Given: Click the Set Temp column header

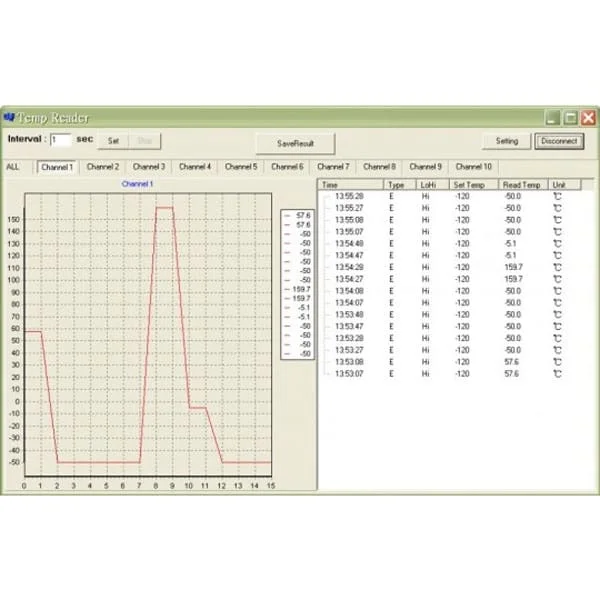Looking at the screenshot, I should pyautogui.click(x=475, y=185).
